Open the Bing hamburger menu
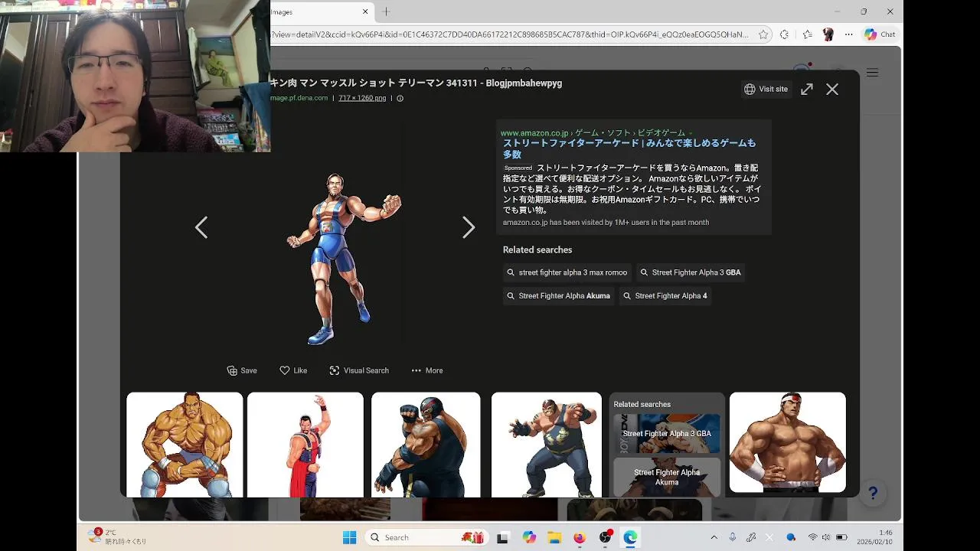Image resolution: width=980 pixels, height=551 pixels. pyautogui.click(x=873, y=73)
